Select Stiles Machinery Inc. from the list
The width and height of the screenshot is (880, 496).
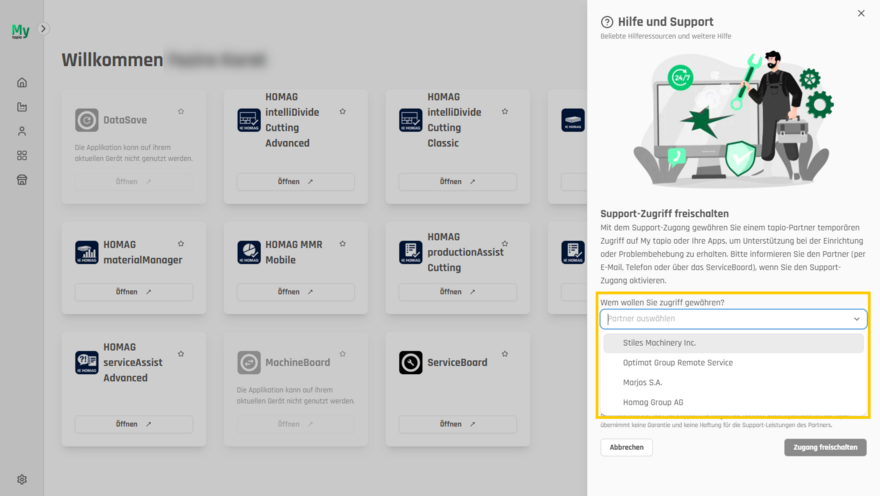coord(734,343)
